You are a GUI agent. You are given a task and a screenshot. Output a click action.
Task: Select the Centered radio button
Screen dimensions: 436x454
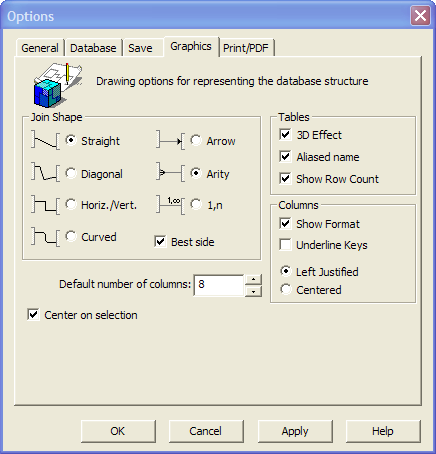click(286, 289)
